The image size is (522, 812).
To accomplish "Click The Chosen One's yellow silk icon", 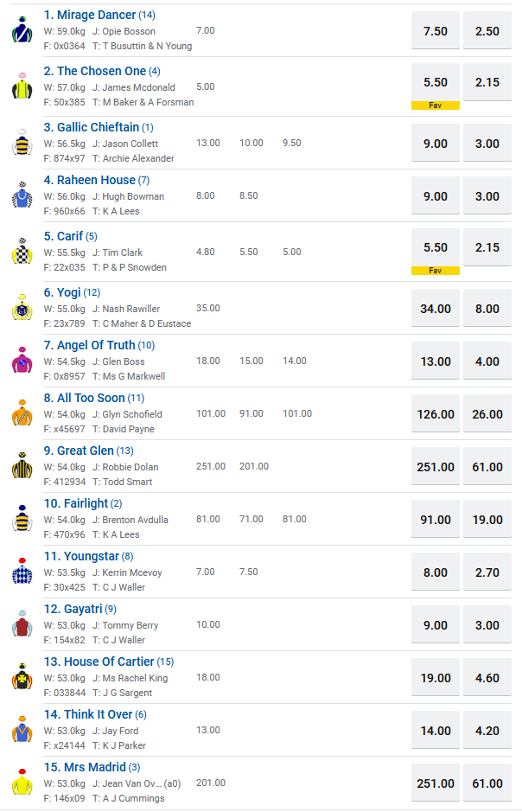I will click(x=22, y=86).
